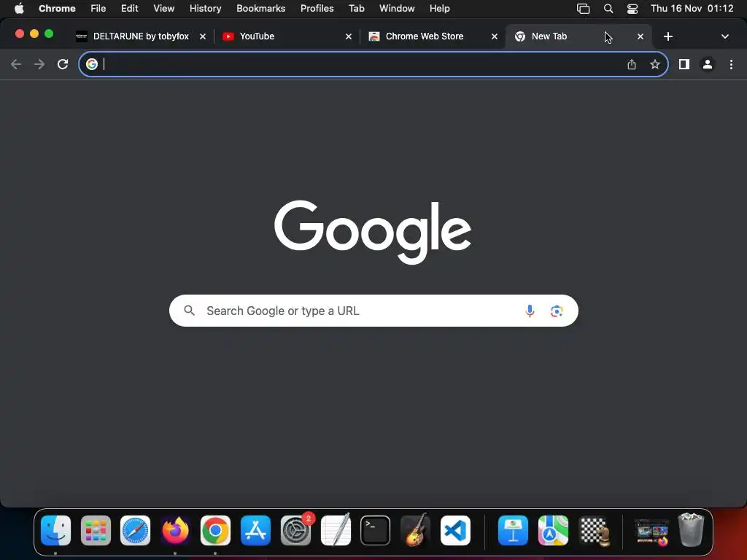Launch Firefox from the Dock
The image size is (747, 560).
pos(175,530)
